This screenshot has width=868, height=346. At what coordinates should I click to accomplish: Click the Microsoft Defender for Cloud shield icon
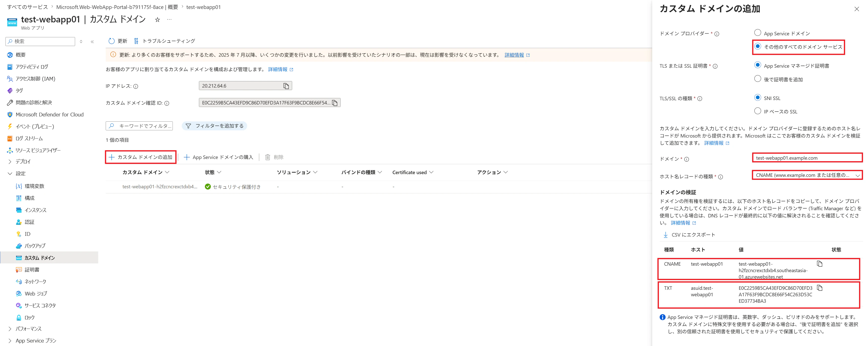(x=10, y=115)
